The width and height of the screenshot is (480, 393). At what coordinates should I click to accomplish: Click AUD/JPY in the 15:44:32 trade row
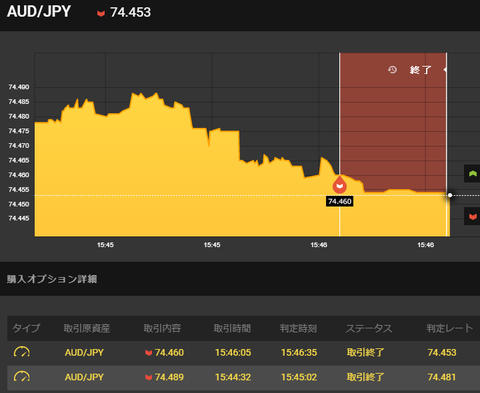(x=84, y=377)
